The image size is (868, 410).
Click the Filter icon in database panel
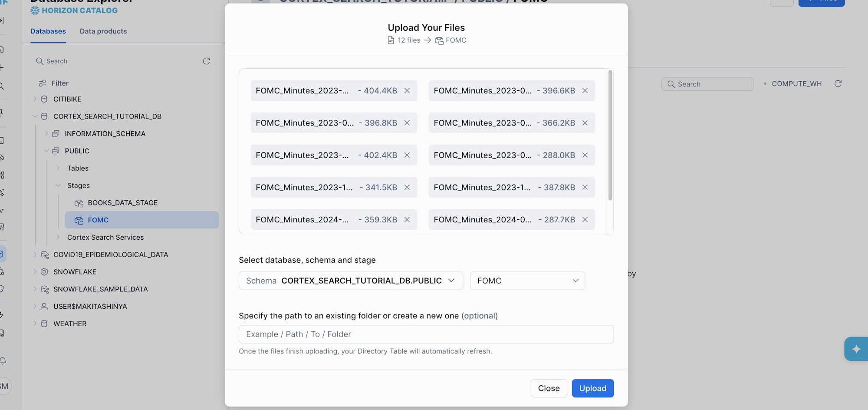pyautogui.click(x=43, y=83)
